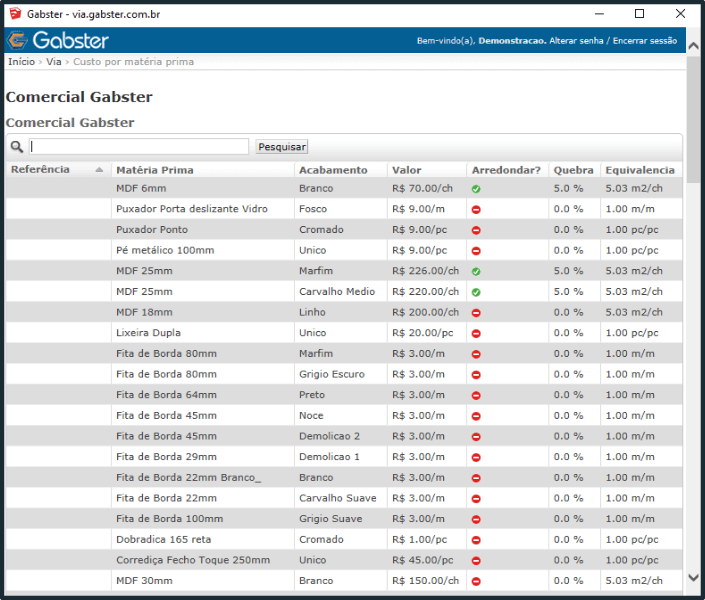Select the MDF 6mm material name
Viewport: 705px width, 600px height.
pos(141,188)
